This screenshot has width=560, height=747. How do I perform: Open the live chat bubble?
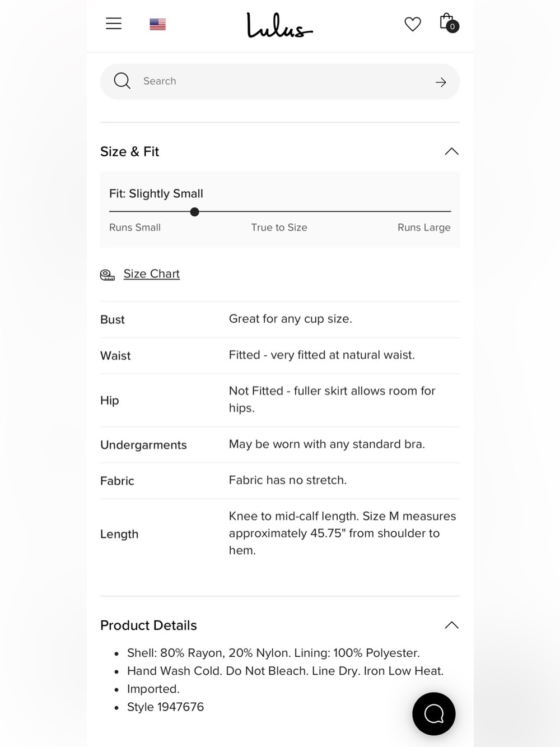(x=434, y=714)
